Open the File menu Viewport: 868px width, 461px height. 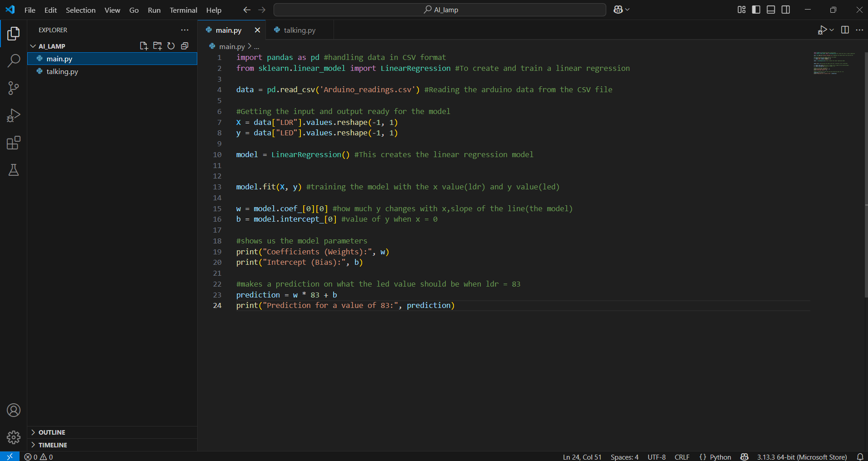pyautogui.click(x=30, y=10)
